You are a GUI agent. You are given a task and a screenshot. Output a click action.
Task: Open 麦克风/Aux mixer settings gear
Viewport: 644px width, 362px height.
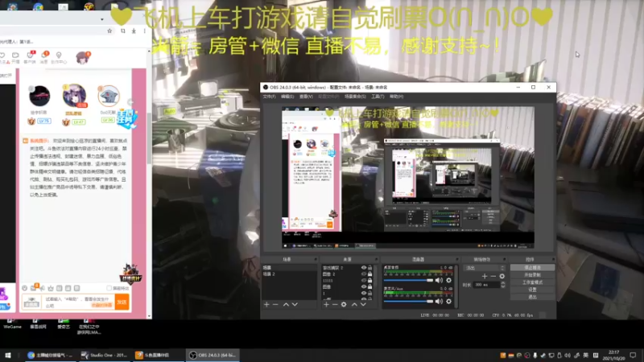449,301
